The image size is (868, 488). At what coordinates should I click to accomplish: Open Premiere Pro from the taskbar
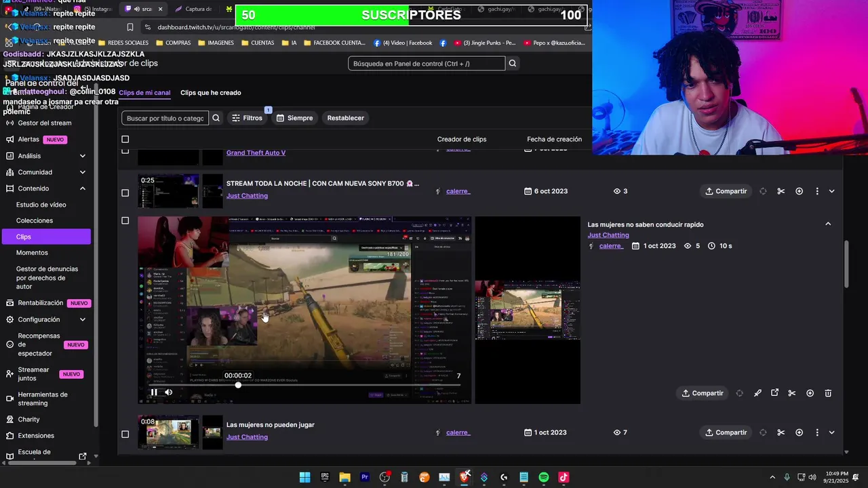coord(365,477)
